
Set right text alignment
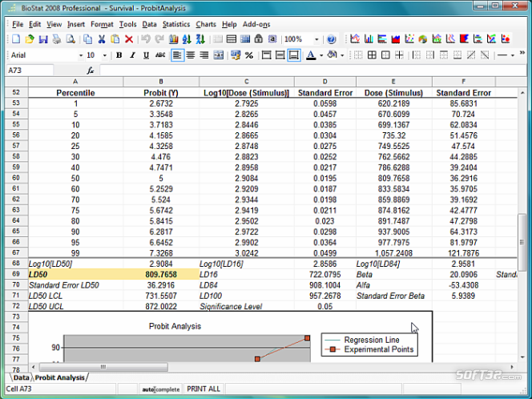204,55
